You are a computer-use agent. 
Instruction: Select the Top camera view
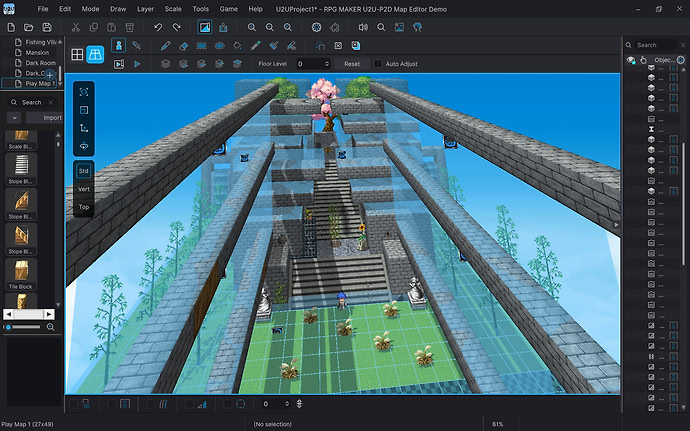click(84, 207)
